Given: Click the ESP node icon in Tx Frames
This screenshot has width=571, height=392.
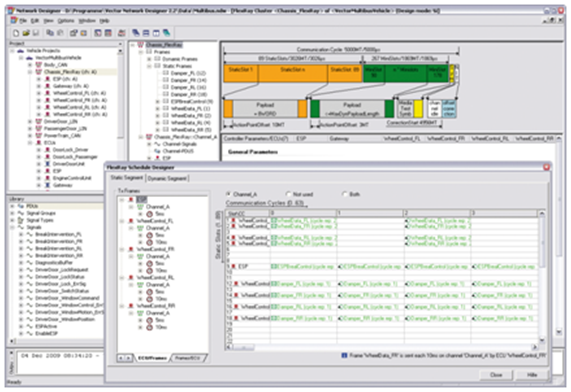Looking at the screenshot, I should point(131,200).
